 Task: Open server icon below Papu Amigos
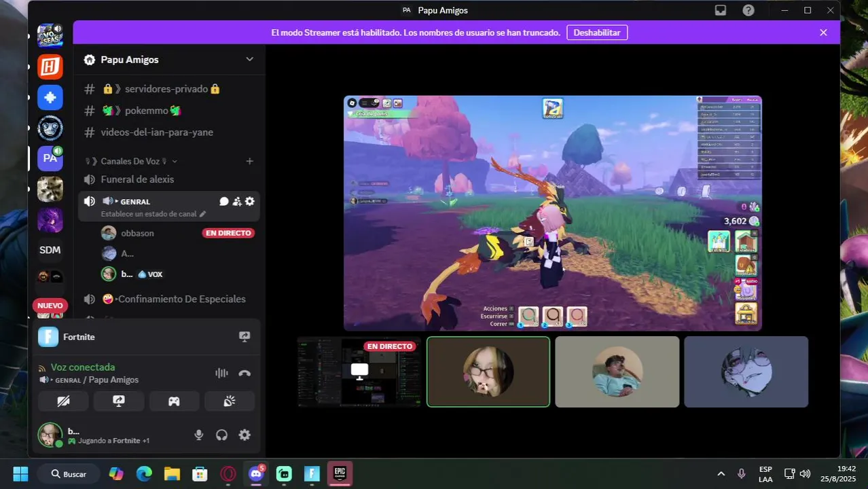click(50, 189)
